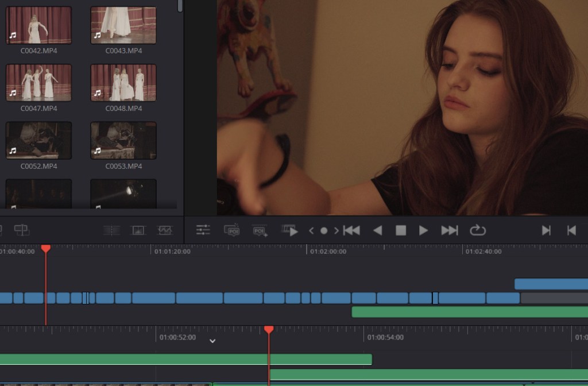Viewport: 588px width, 386px height.
Task: Click the media pool vertical scrollbar
Action: tap(180, 6)
